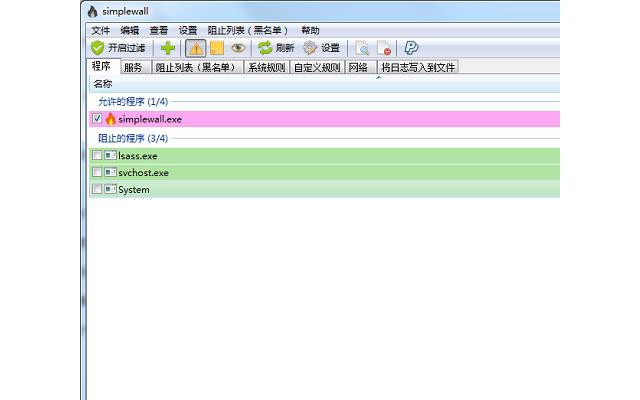Click the green shield enable filtering icon
Screen dimensions: 640x400
[x=98, y=48]
